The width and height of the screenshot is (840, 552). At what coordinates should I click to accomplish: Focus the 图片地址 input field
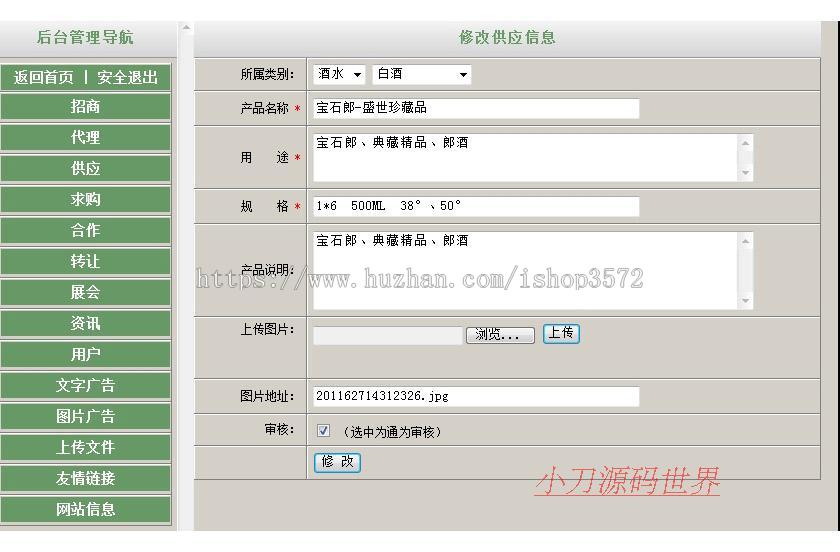(476, 397)
